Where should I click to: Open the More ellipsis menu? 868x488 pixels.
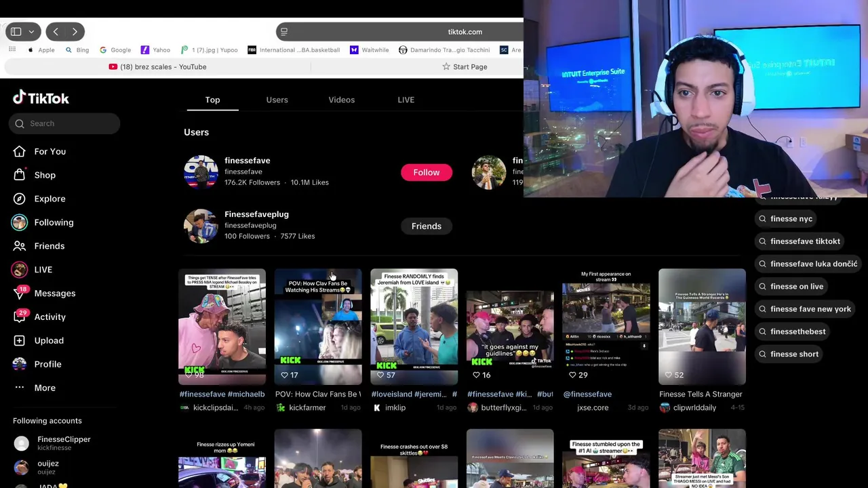tap(20, 388)
